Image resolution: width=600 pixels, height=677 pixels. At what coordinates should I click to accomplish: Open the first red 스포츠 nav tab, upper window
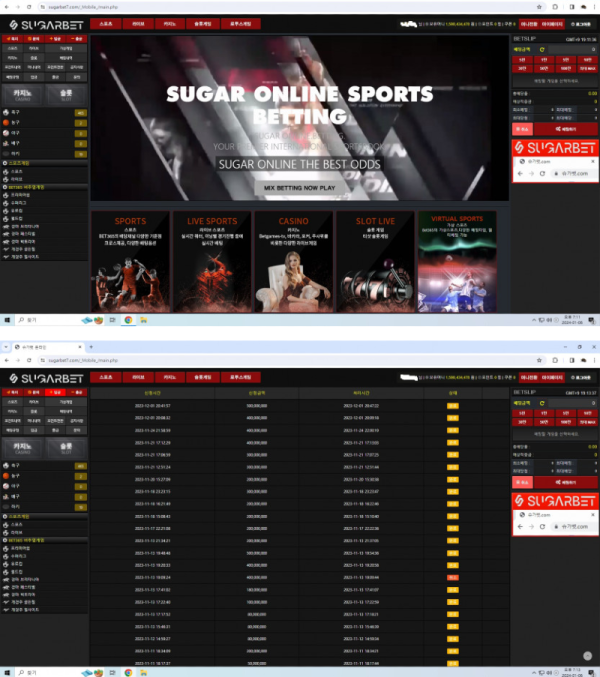106,24
